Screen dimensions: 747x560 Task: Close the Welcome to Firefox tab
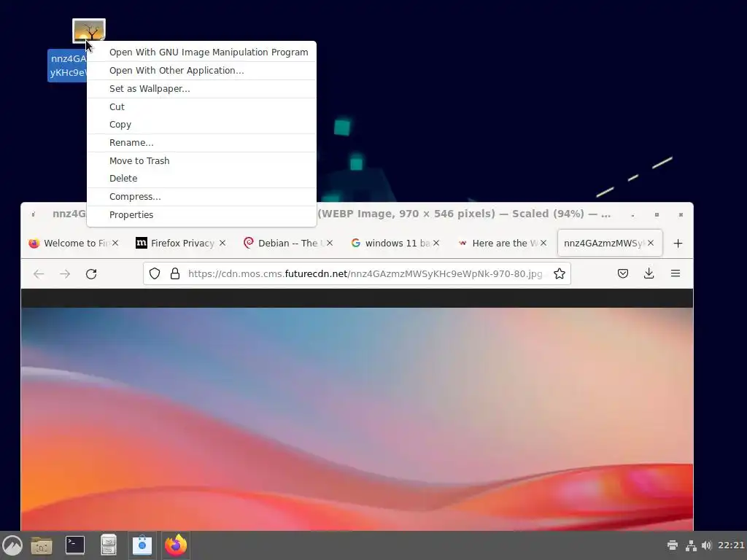click(x=115, y=244)
